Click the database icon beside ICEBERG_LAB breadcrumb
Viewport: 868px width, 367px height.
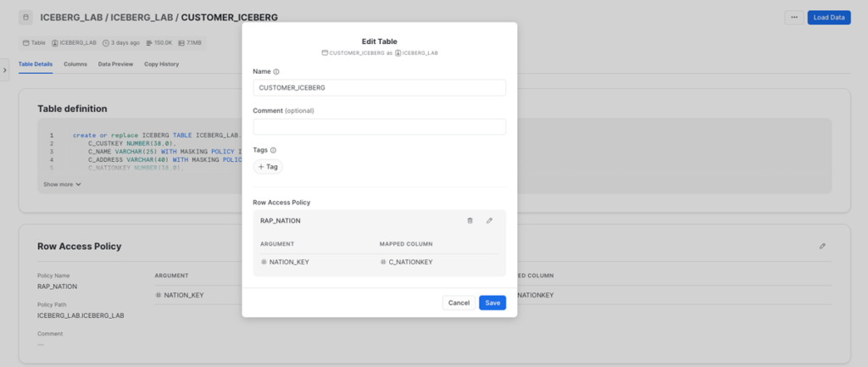click(x=26, y=17)
